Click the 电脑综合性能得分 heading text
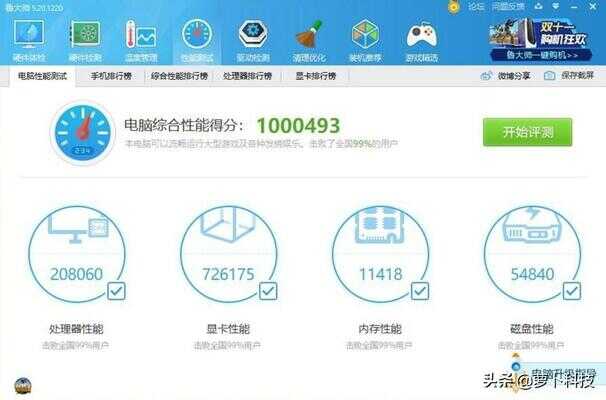Viewport: 606px width, 400px height. pos(184,125)
